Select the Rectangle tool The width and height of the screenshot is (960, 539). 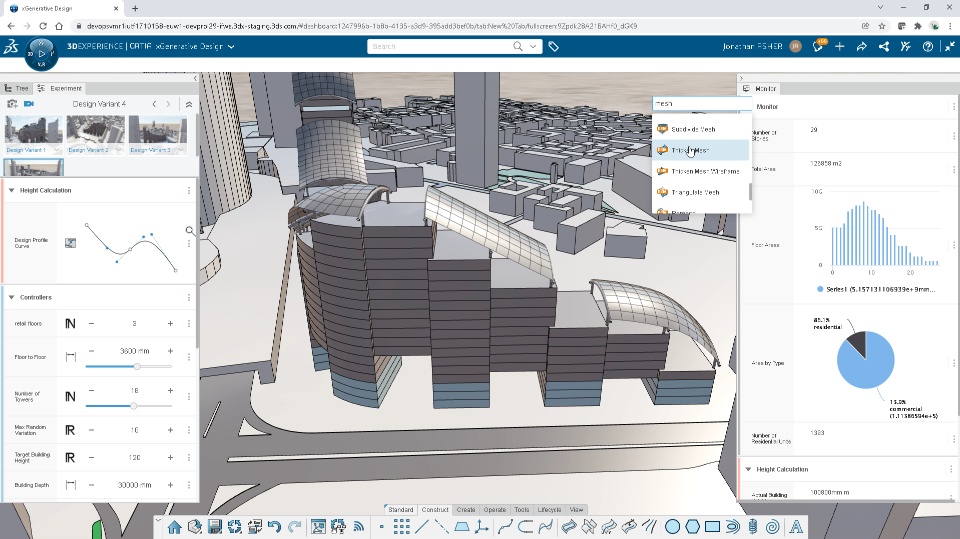(x=712, y=527)
